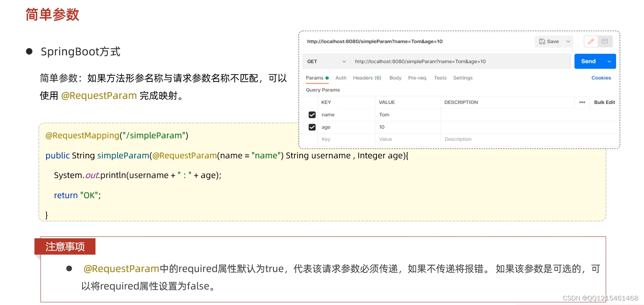
Task: Click the 'Query Params' label
Action: point(323,90)
